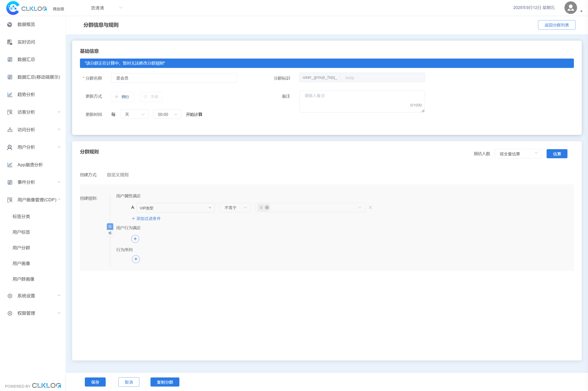The image size is (588, 391).
Task: Remove the VIP类型 filter row with X
Action: click(370, 208)
